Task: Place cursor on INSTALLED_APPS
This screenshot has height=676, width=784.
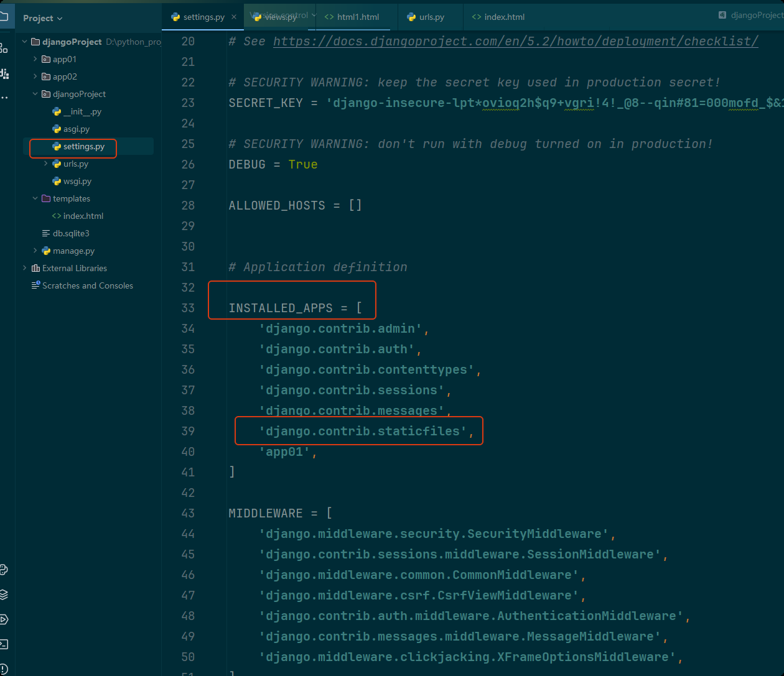Action: click(x=281, y=308)
